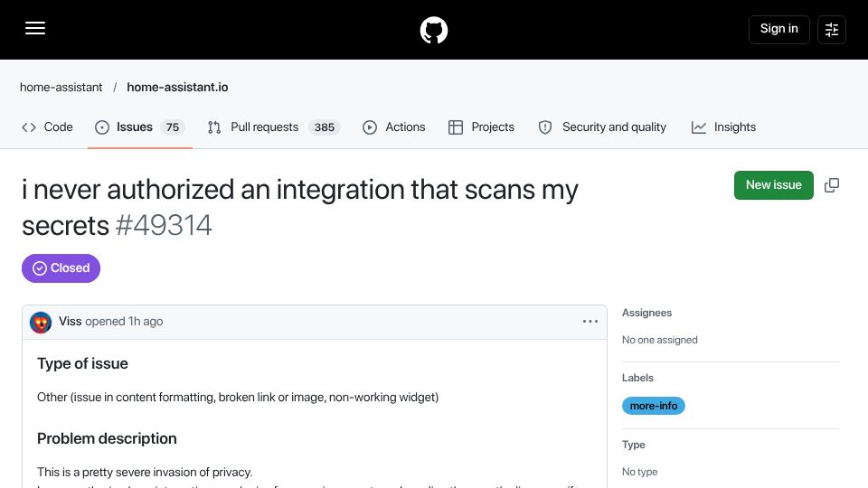The width and height of the screenshot is (868, 488).
Task: Click the No one assigned text
Action: (660, 340)
